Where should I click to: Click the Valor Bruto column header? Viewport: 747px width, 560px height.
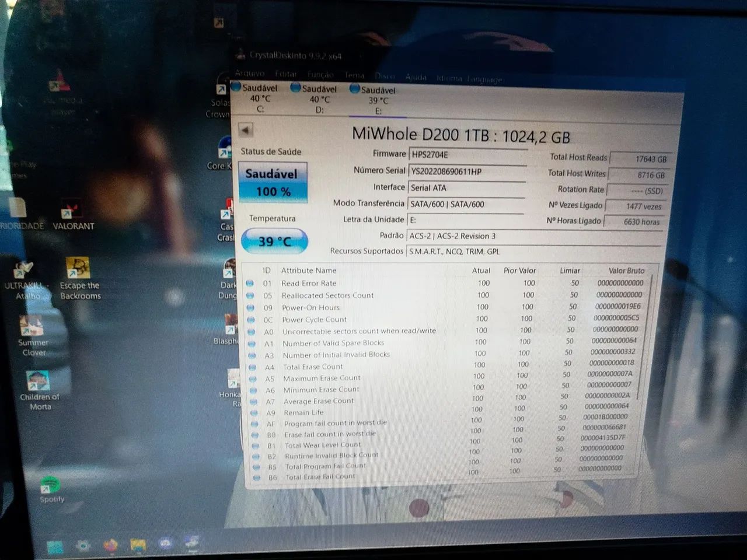click(626, 271)
